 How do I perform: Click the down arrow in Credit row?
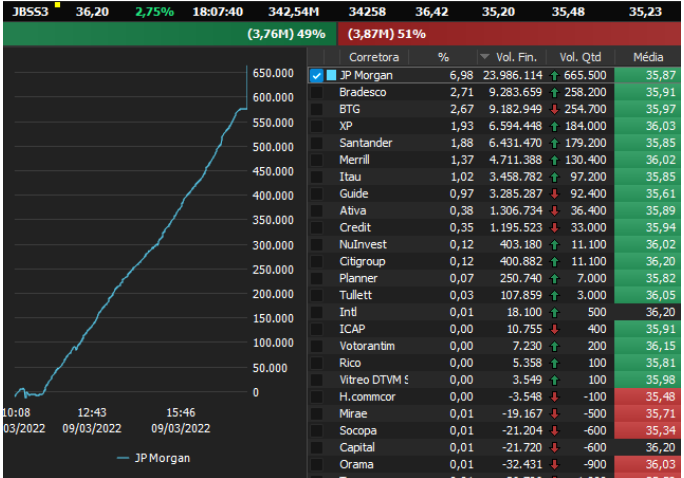pos(554,228)
